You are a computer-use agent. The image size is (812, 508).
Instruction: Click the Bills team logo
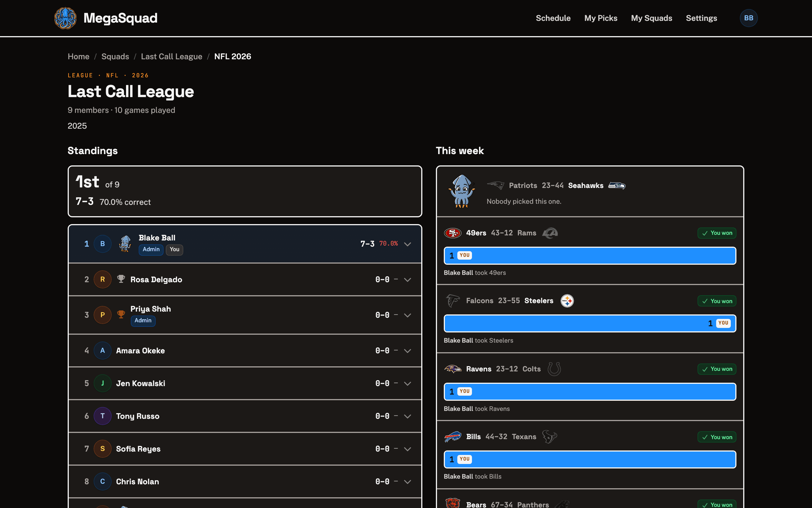(453, 437)
